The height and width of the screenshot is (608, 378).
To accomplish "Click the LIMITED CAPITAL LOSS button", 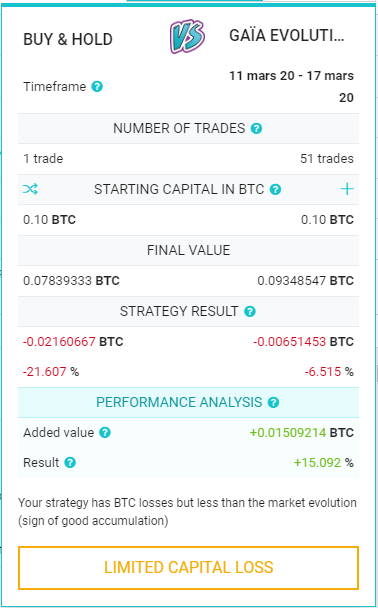I will pyautogui.click(x=188, y=568).
